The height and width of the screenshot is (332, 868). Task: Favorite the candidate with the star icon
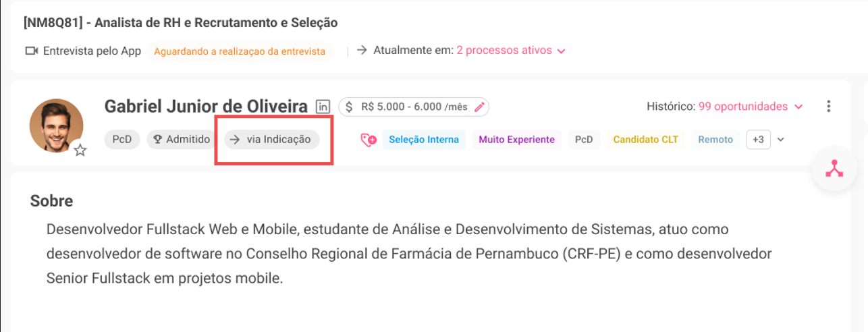pos(80,150)
